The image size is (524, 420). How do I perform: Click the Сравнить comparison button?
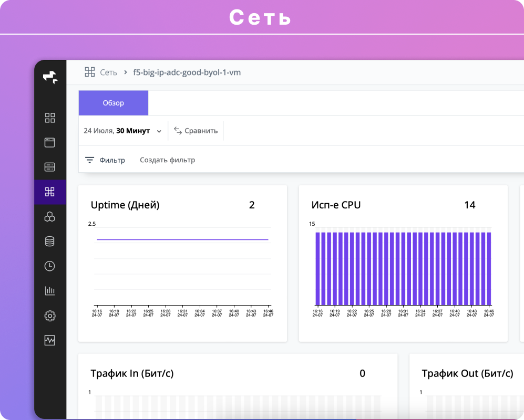pyautogui.click(x=196, y=130)
